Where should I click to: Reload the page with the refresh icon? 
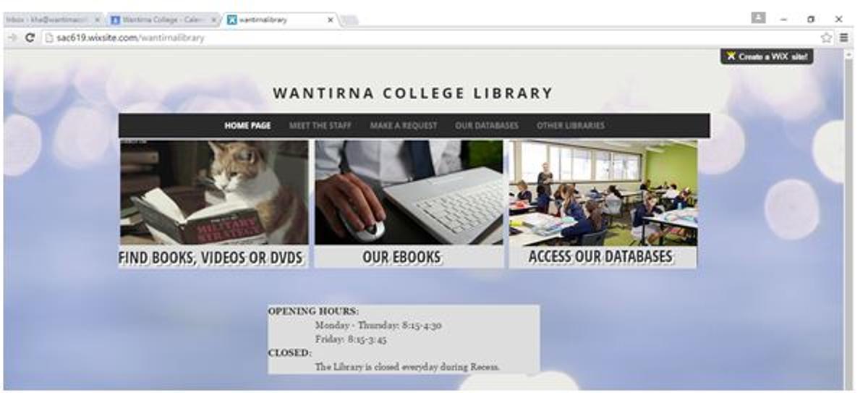[30, 38]
